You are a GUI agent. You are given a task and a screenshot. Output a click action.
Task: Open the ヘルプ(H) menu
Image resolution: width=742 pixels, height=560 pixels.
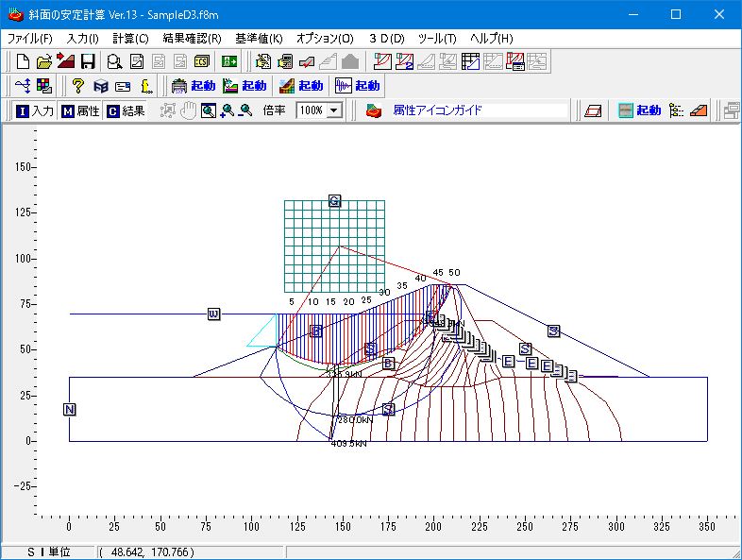pyautogui.click(x=492, y=39)
